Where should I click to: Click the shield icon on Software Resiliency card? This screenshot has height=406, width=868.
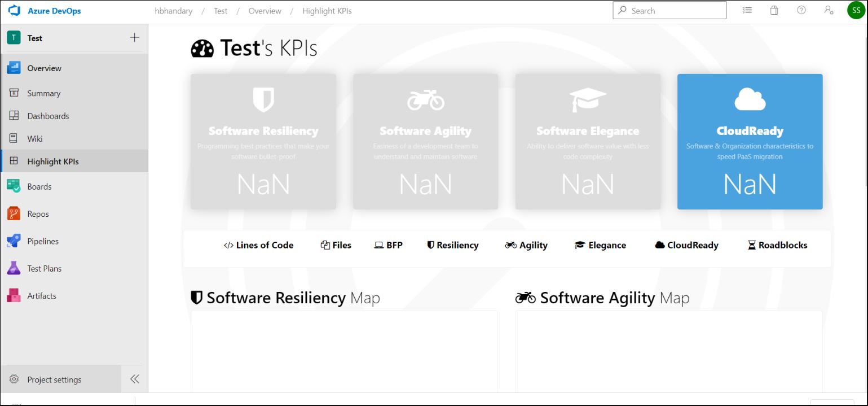[263, 100]
